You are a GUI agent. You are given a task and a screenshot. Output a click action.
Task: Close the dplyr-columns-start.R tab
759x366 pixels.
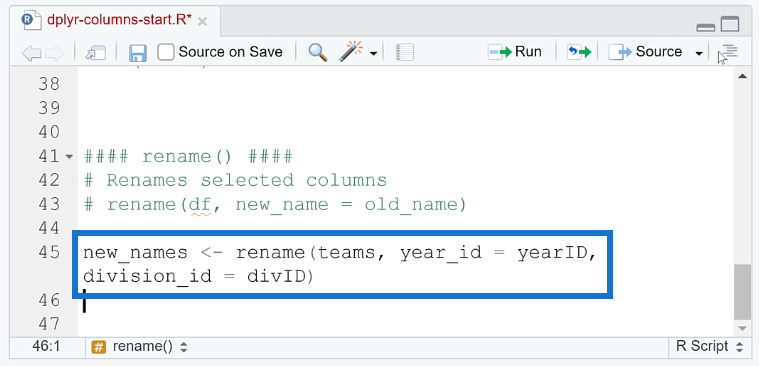point(203,21)
